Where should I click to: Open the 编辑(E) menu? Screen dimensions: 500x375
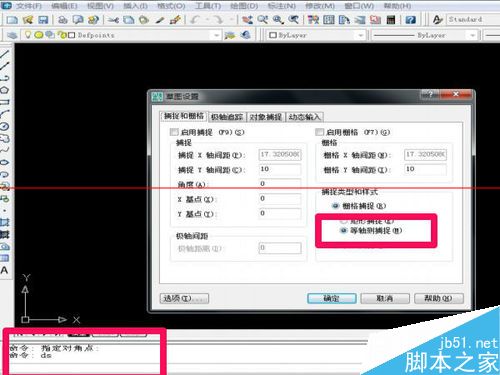(x=64, y=6)
